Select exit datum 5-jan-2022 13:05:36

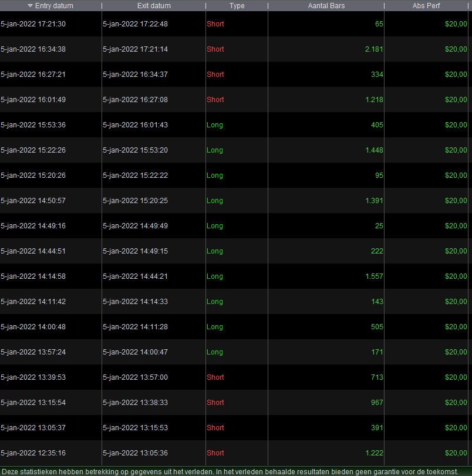click(135, 453)
